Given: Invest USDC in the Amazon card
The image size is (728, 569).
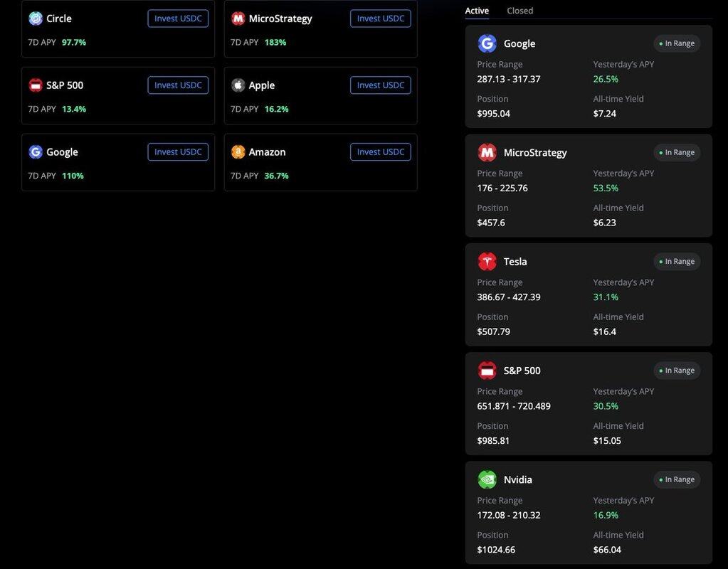Looking at the screenshot, I should [380, 152].
